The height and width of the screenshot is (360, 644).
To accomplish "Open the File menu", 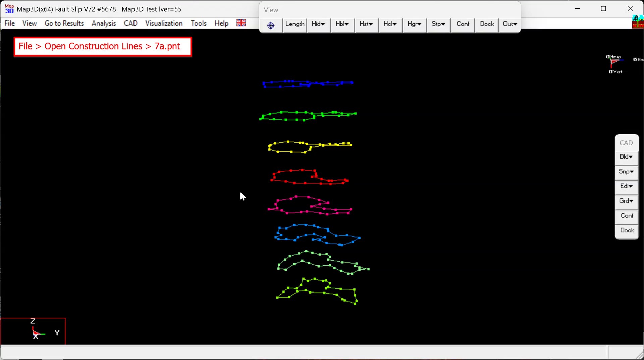I will pyautogui.click(x=10, y=23).
